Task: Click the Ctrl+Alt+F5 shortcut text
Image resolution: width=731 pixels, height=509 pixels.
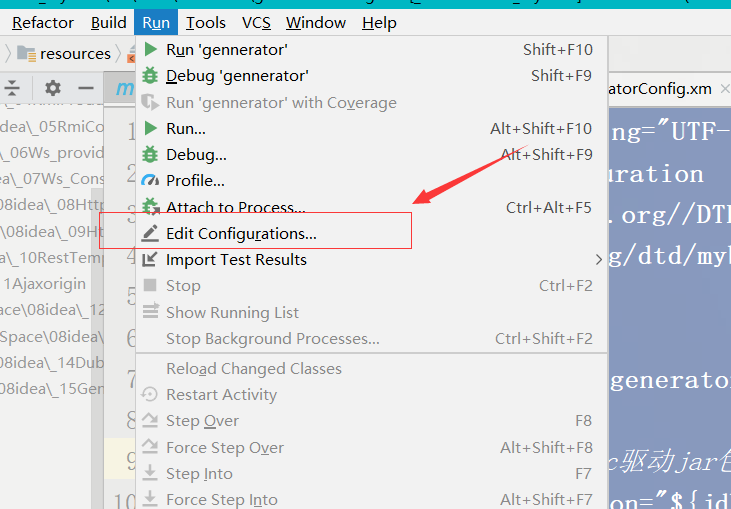Action: pyautogui.click(x=549, y=207)
